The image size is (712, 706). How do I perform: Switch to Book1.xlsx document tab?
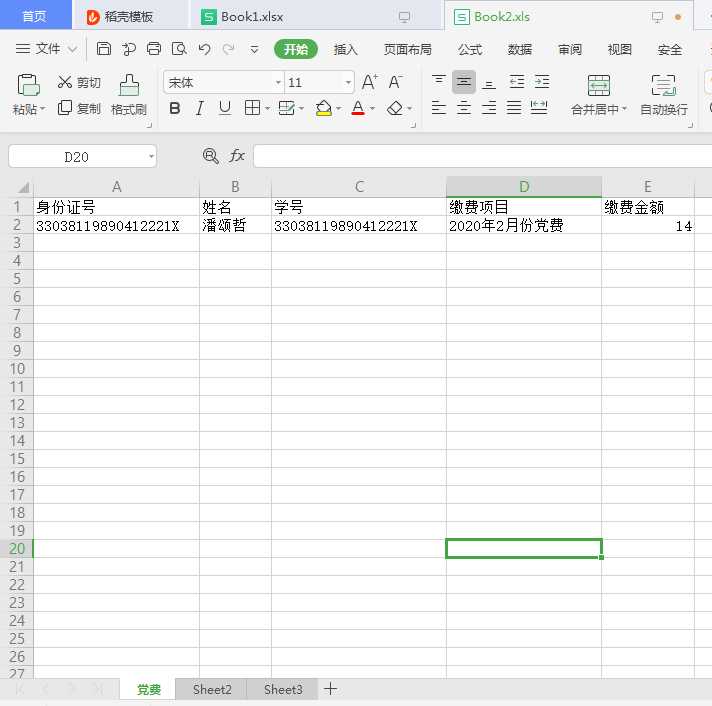[316, 17]
